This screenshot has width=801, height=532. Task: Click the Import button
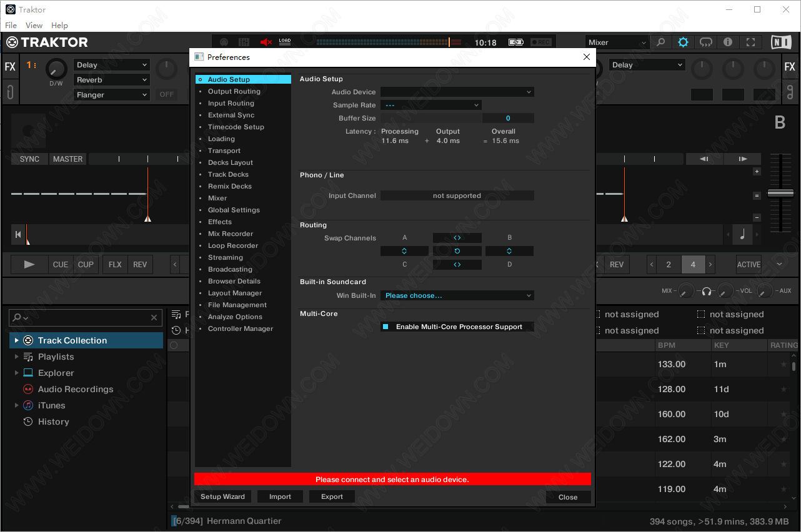[280, 497]
